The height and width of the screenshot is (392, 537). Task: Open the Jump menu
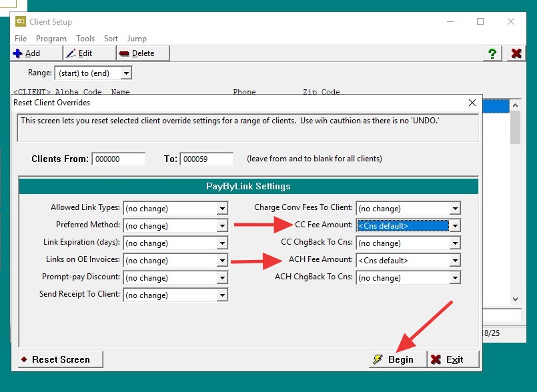[x=137, y=39]
